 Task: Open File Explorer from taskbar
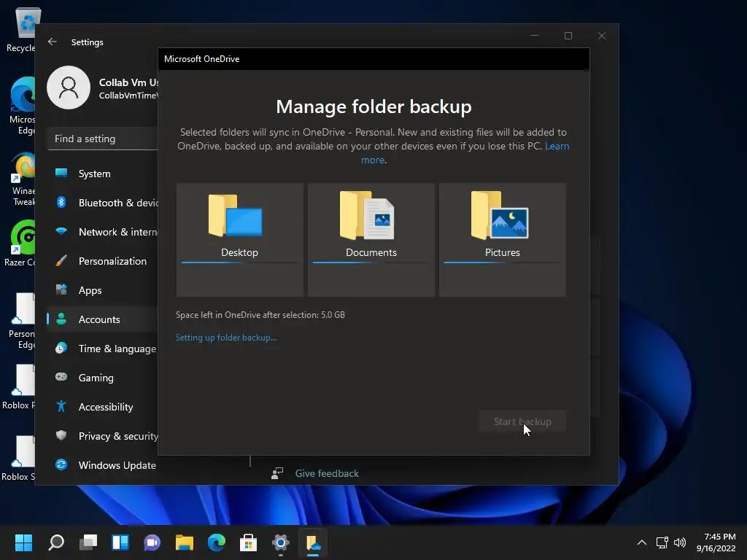pyautogui.click(x=185, y=542)
